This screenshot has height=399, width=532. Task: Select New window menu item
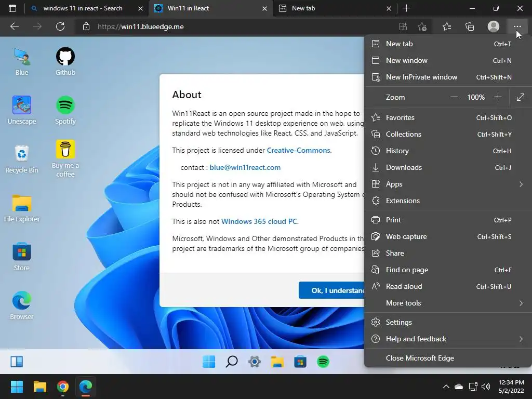448,60
